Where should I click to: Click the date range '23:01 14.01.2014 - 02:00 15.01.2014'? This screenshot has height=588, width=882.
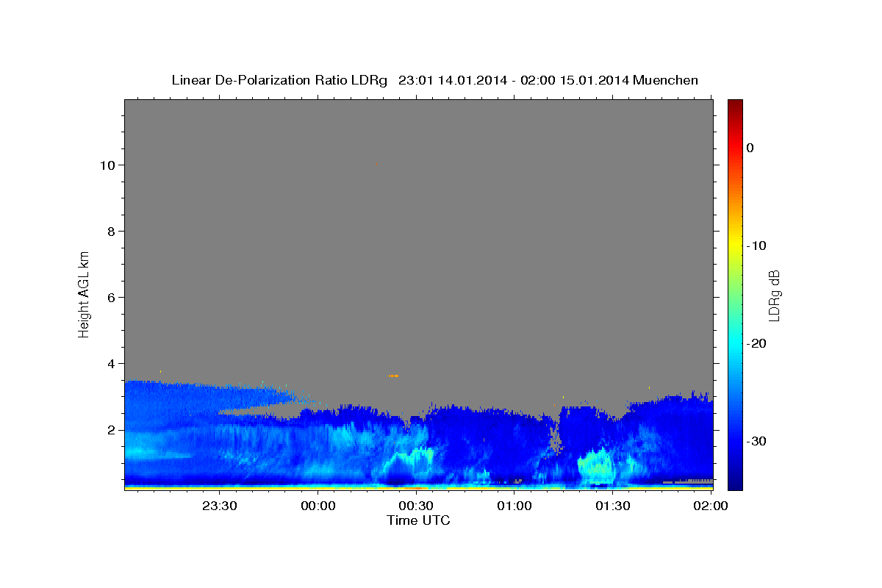pos(514,80)
